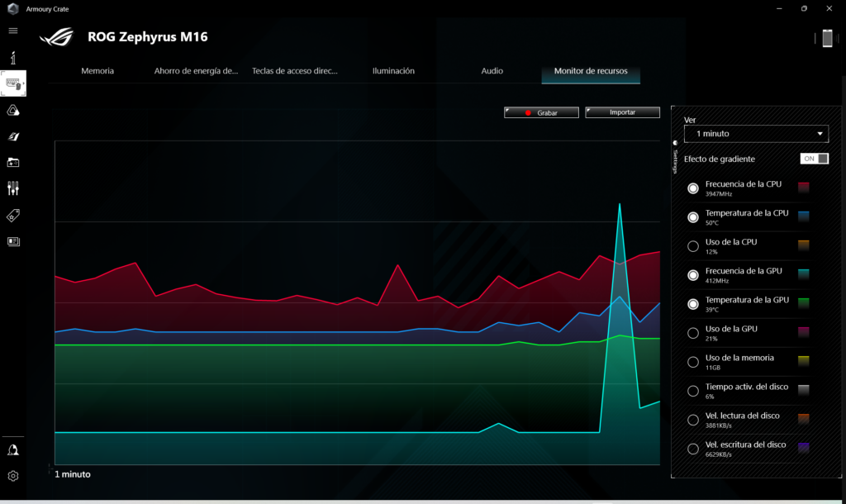Open the hamburger menu in the sidebar
The height and width of the screenshot is (504, 846).
tap(13, 31)
